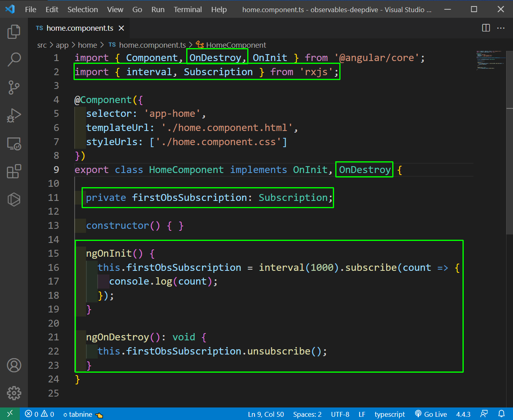This screenshot has width=513, height=420.
Task: Click the code minimap preview
Action: [x=490, y=60]
